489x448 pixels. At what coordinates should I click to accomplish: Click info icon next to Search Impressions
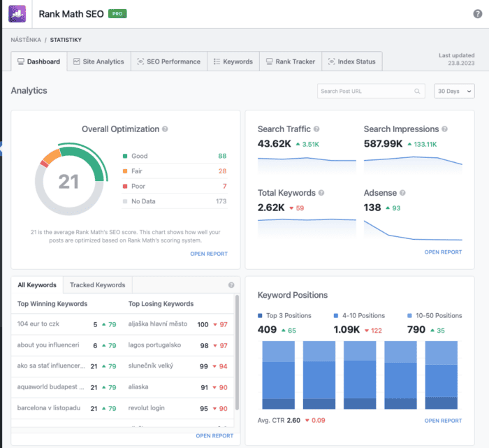coord(444,129)
